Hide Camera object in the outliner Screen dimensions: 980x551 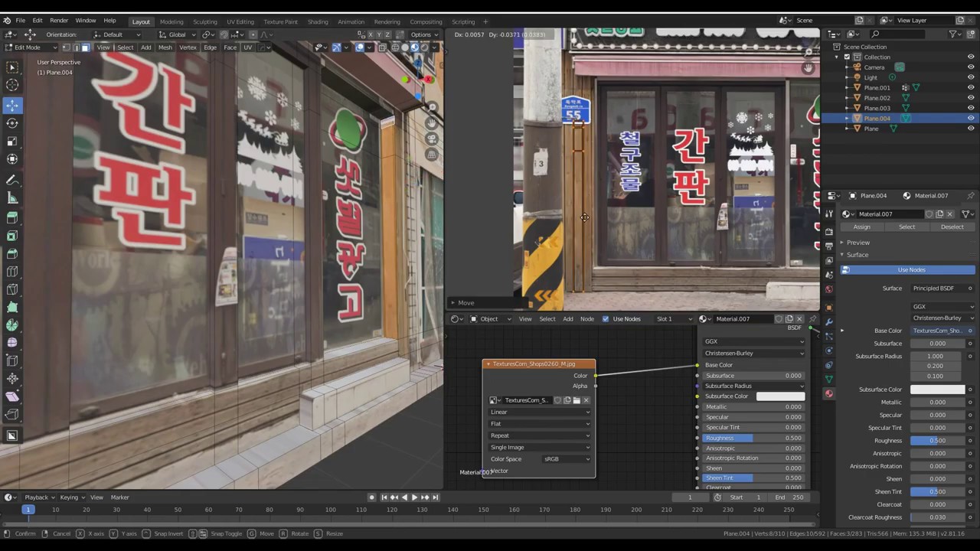(971, 67)
